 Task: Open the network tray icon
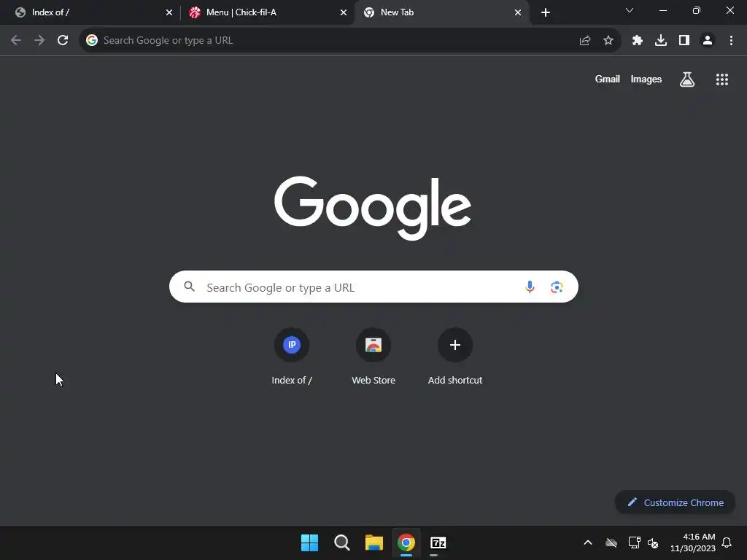click(x=634, y=542)
